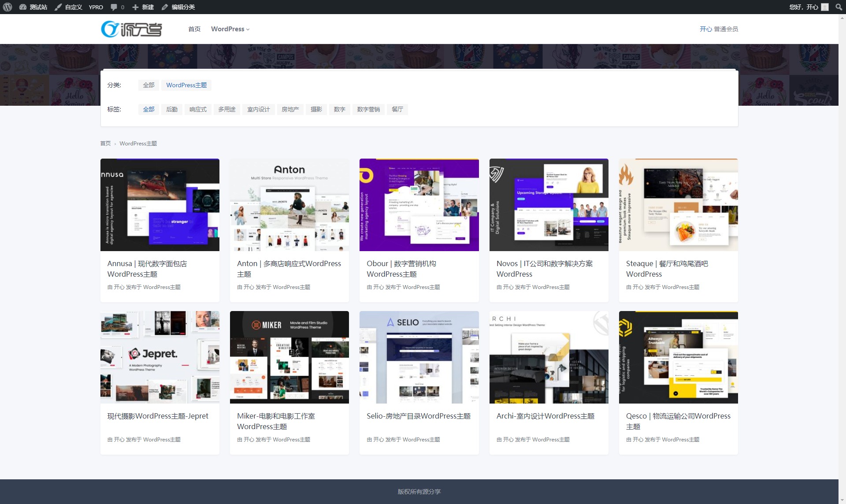Open the Obour theme thumbnail
Viewport: 846px width, 504px height.
pos(419,205)
